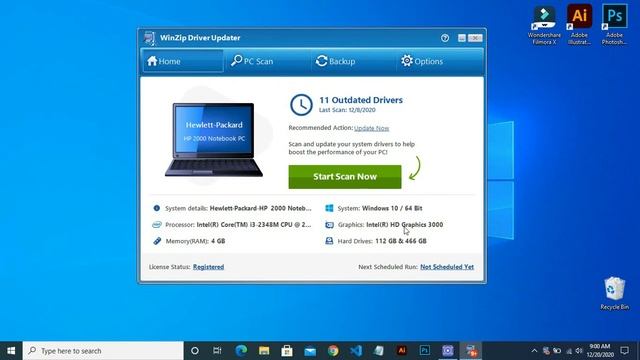Viewport: 640px width, 360px height.
Task: Click the Memory RAM icon
Action: point(157,241)
